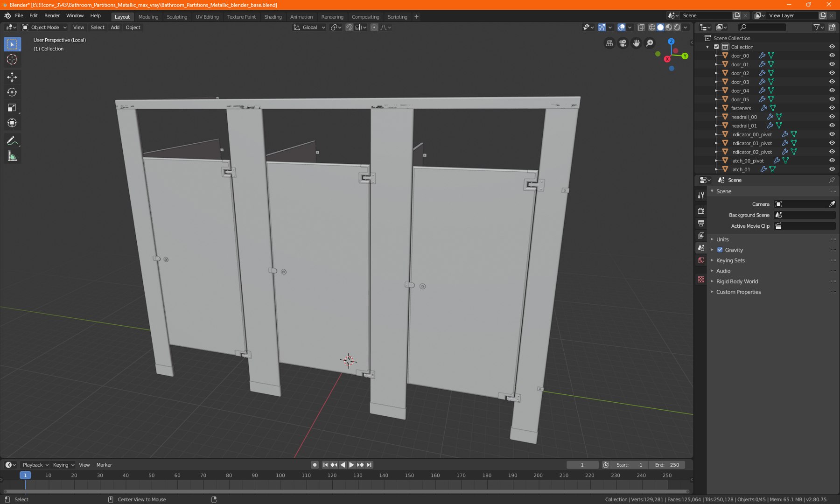840x504 pixels.
Task: Activate the Scale tool
Action: [12, 108]
